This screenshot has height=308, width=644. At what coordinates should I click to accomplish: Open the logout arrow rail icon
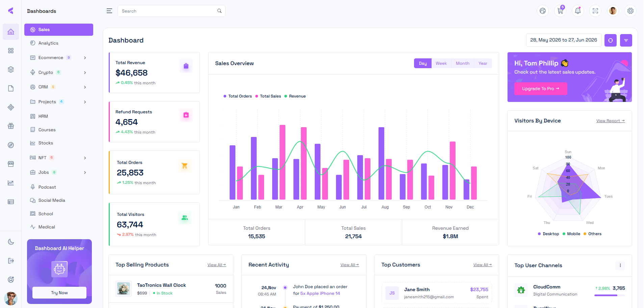(11, 260)
